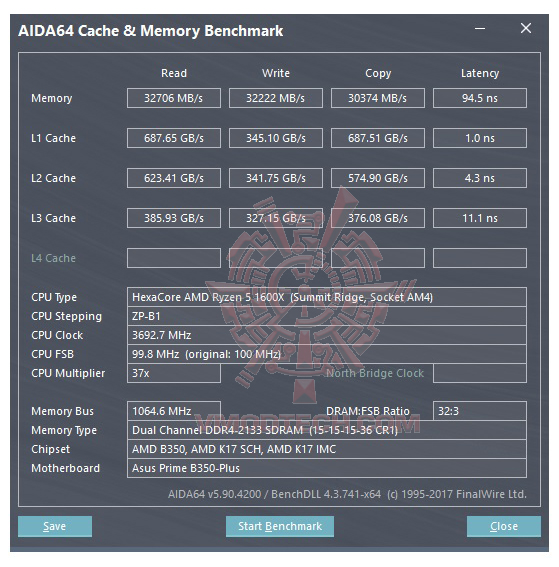Select Memory Write value 32222 MB/s
The width and height of the screenshot is (559, 567).
[x=276, y=98]
